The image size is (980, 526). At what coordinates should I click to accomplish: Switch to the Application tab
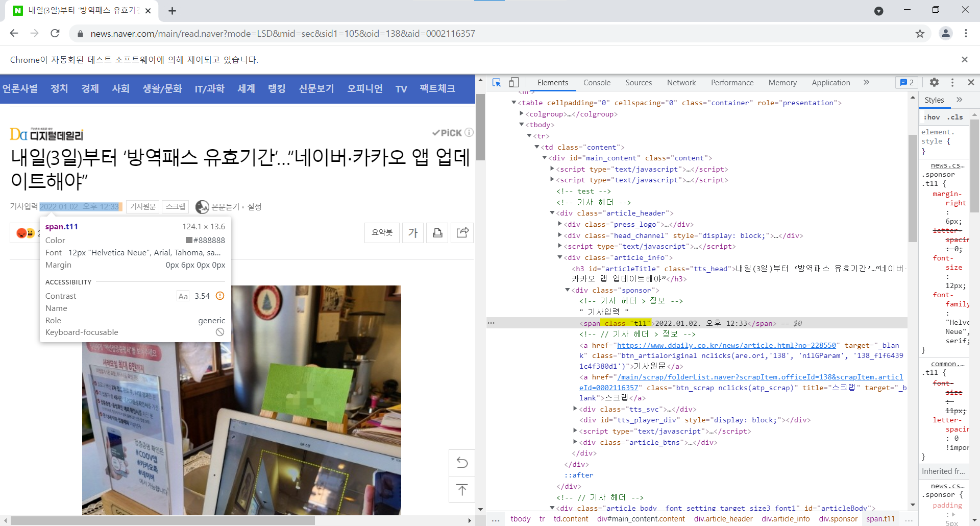(x=831, y=83)
